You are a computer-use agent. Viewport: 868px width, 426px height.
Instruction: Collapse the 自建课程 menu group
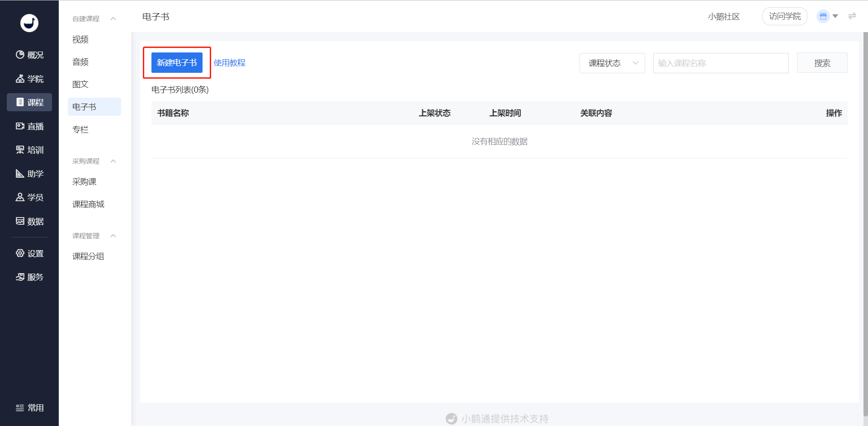point(113,19)
